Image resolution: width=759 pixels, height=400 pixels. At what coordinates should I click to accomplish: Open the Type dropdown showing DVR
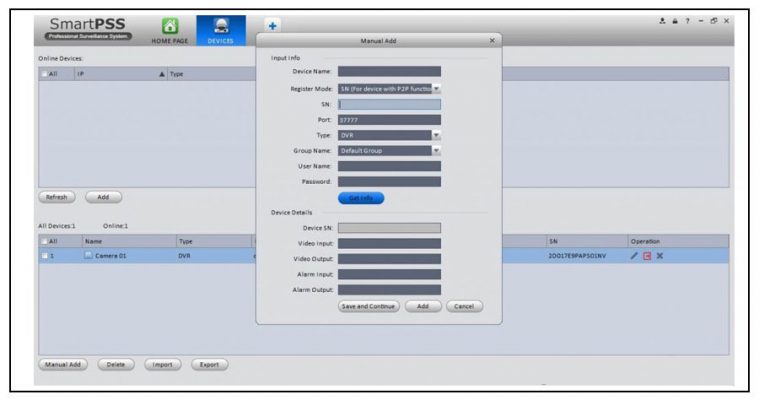tap(436, 135)
